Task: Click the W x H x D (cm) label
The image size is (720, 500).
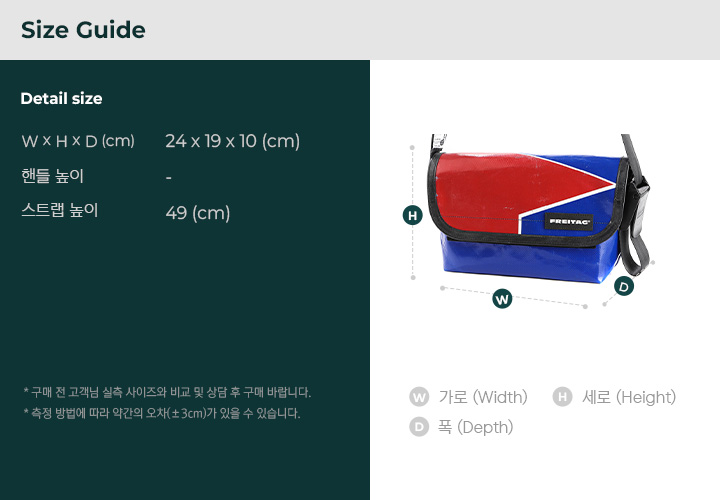Action: (78, 141)
